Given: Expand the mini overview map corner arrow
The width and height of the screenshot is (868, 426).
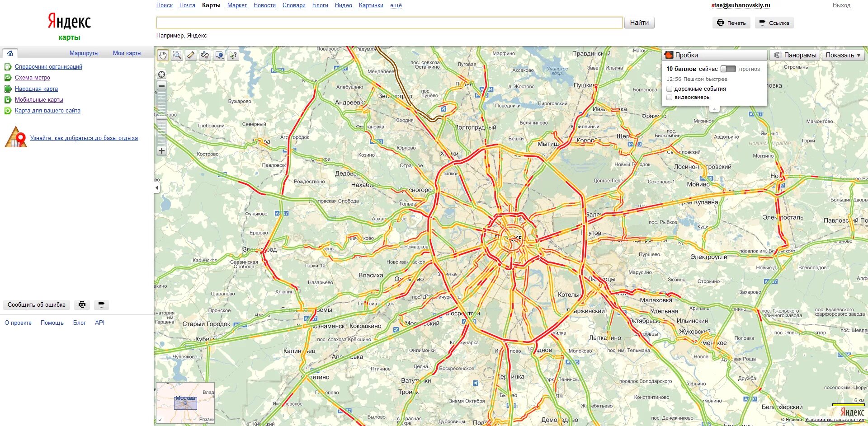Looking at the screenshot, I should [x=160, y=420].
